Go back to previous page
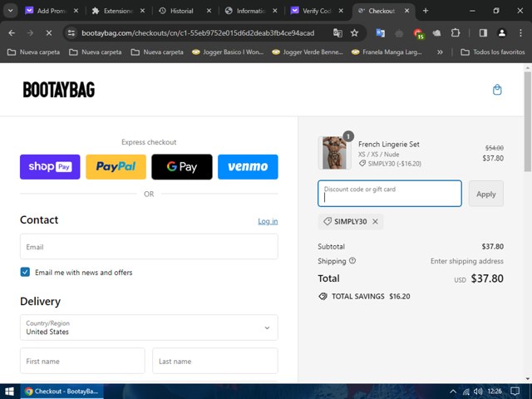Screen dimensions: 532x399 coord(12,33)
